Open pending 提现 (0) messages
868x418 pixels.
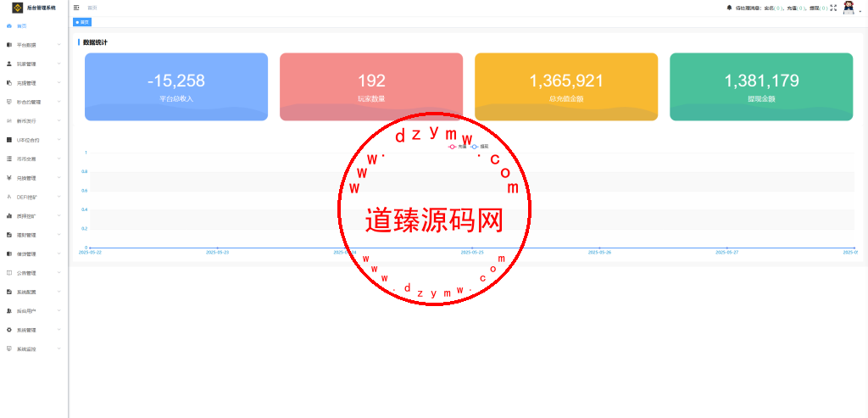point(819,8)
